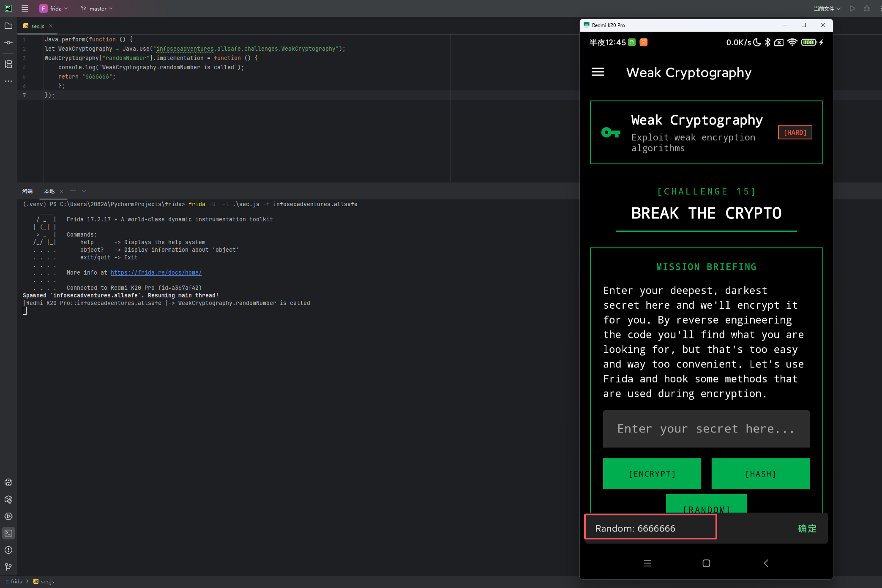Open the Services tool window icon
The width and height of the screenshot is (882, 588).
(8, 516)
